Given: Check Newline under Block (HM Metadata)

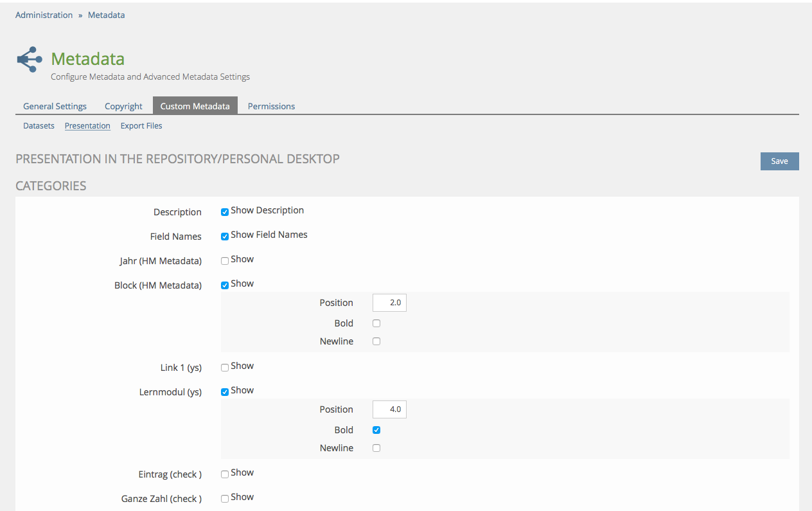Looking at the screenshot, I should pyautogui.click(x=376, y=341).
